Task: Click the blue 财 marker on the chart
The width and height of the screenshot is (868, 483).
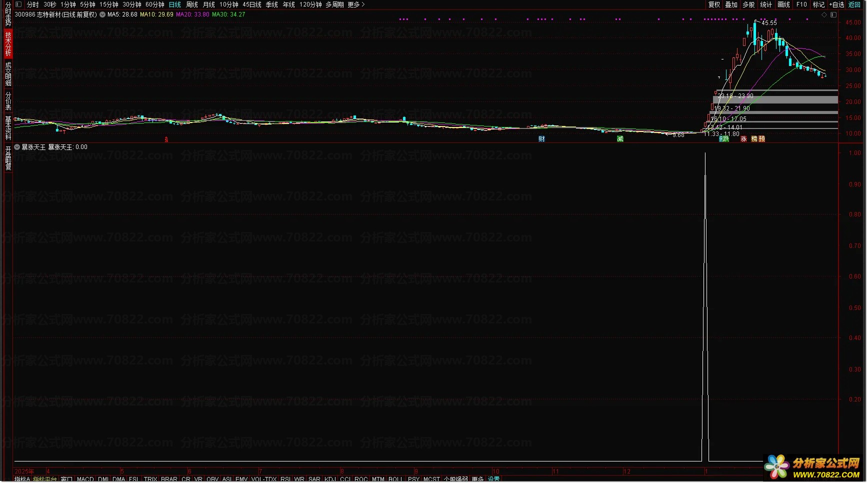Action: pos(541,139)
